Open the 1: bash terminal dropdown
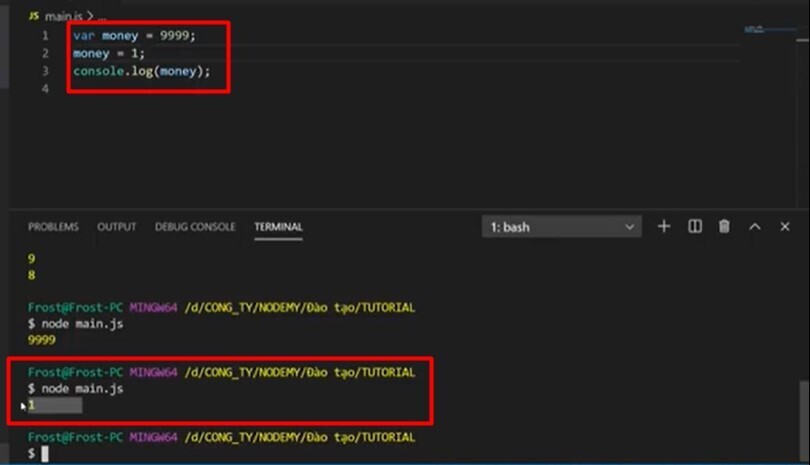The image size is (810, 465). [562, 227]
